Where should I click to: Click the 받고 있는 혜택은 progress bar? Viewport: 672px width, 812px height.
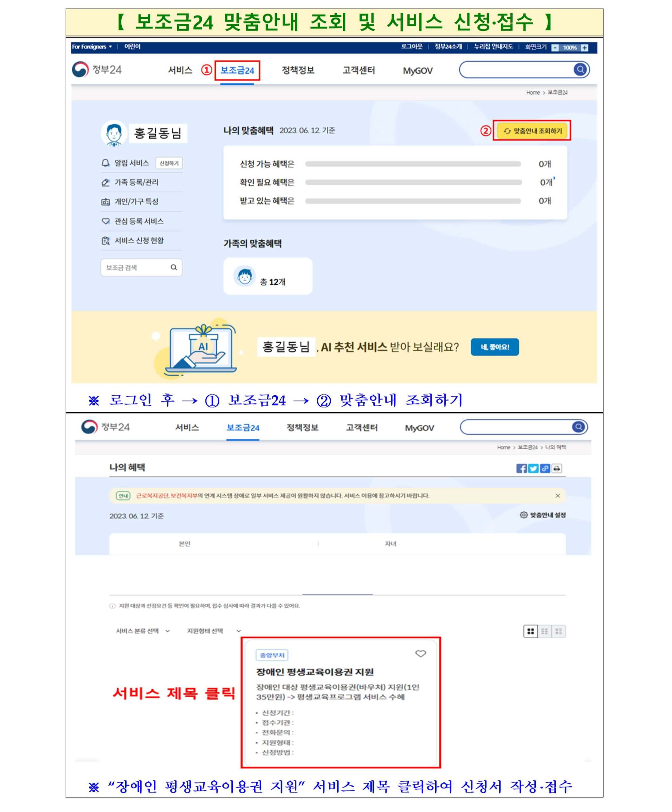(x=413, y=201)
